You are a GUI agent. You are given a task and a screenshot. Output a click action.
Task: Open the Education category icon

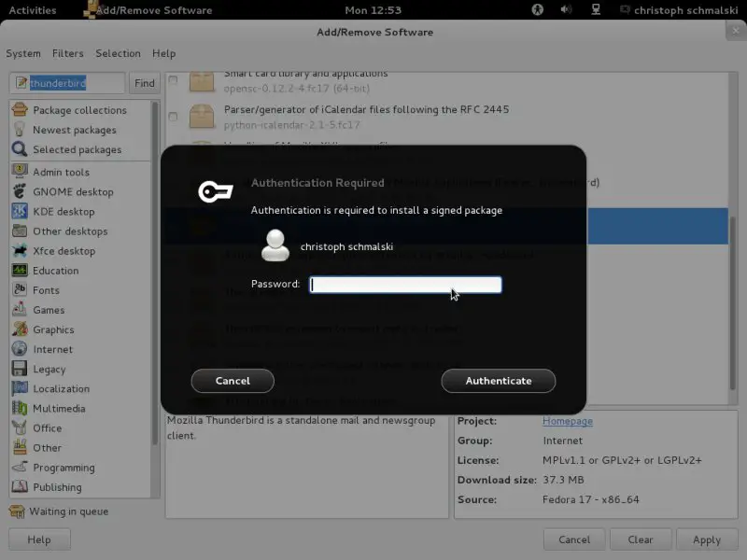(x=20, y=270)
